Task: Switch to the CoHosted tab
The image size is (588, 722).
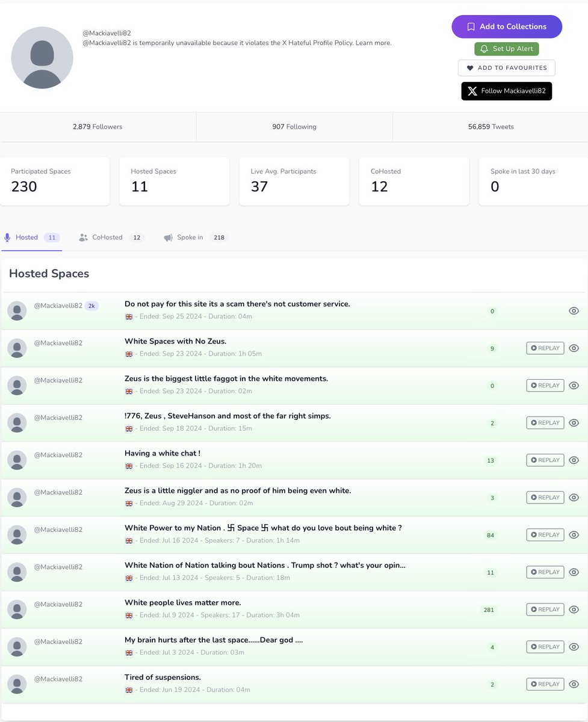Action: (x=111, y=238)
